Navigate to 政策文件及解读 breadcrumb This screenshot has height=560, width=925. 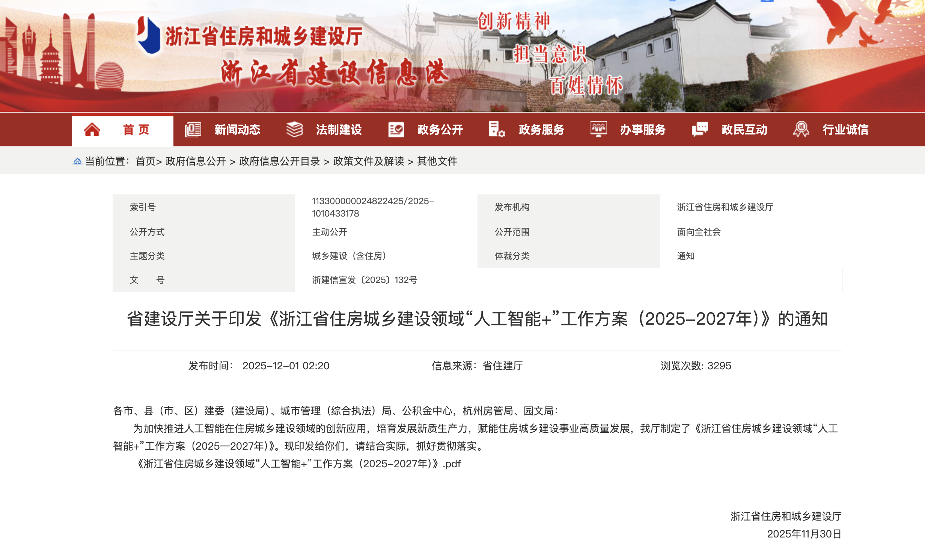tap(369, 161)
